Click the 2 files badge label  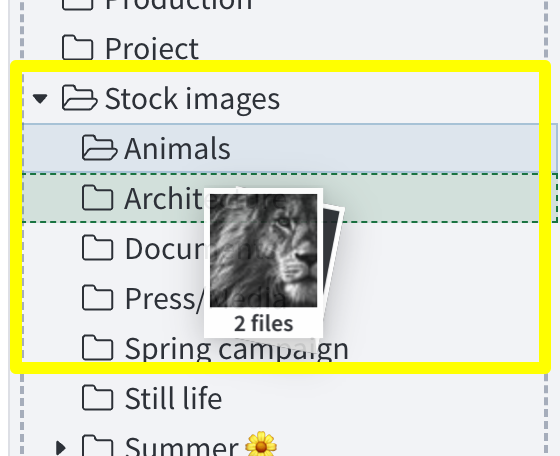[264, 324]
